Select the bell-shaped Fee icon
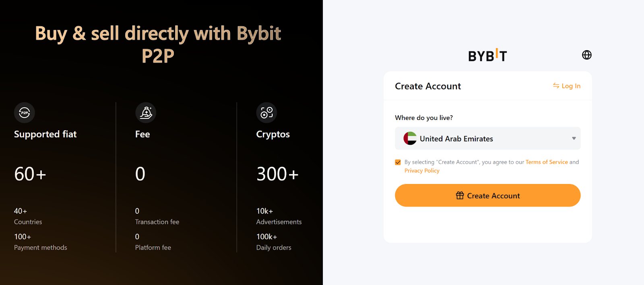The width and height of the screenshot is (644, 285). coord(145,113)
